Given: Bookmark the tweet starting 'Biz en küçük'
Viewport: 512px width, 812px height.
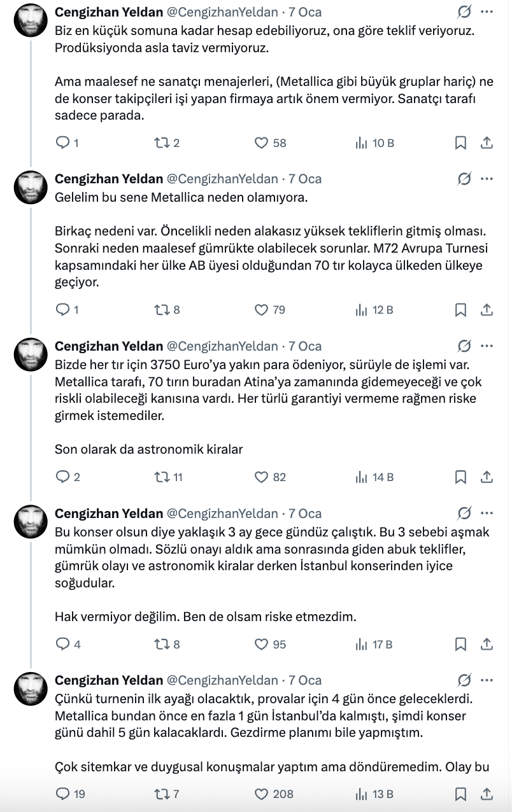Looking at the screenshot, I should [460, 143].
